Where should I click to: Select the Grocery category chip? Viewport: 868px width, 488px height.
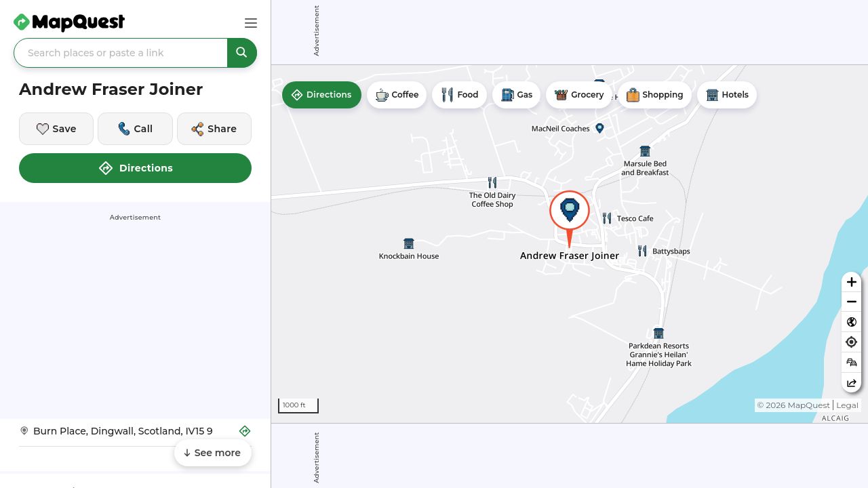pyautogui.click(x=579, y=95)
